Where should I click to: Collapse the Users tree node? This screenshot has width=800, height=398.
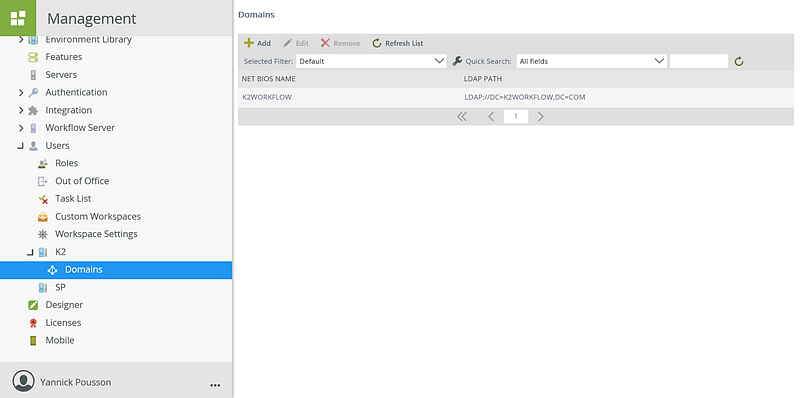[x=20, y=146]
